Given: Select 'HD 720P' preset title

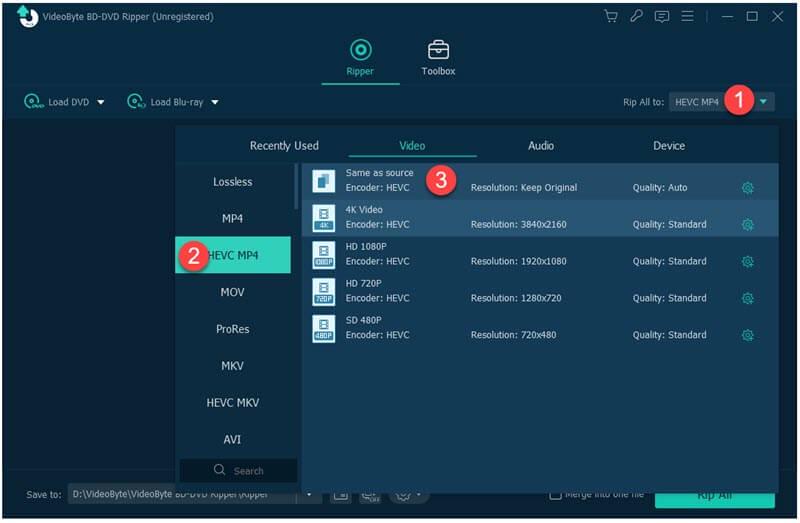Looking at the screenshot, I should [363, 283].
